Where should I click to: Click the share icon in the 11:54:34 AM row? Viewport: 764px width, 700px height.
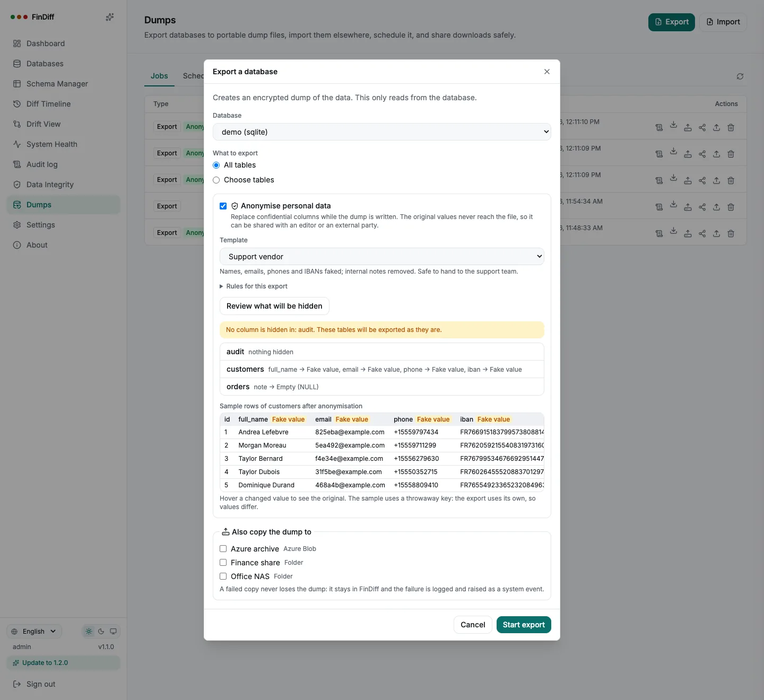[x=702, y=207]
